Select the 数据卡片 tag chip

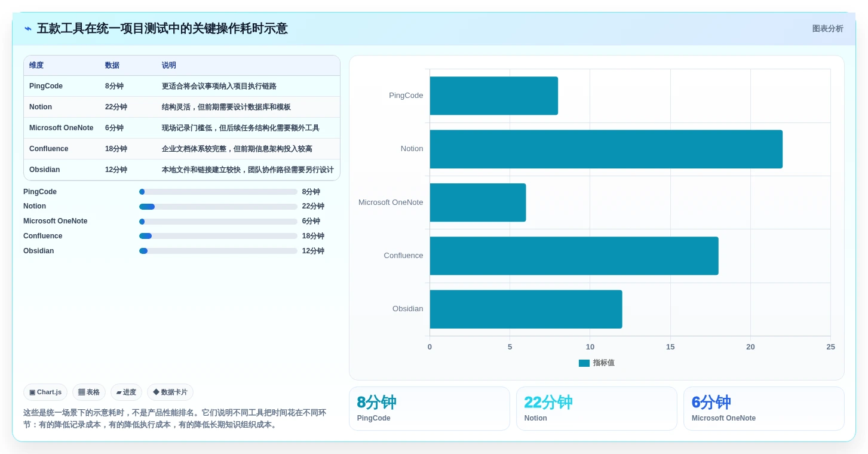click(x=170, y=392)
